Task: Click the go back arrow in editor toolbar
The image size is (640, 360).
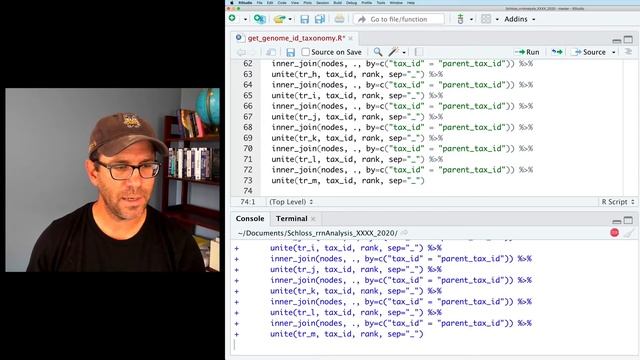Action: (x=241, y=52)
